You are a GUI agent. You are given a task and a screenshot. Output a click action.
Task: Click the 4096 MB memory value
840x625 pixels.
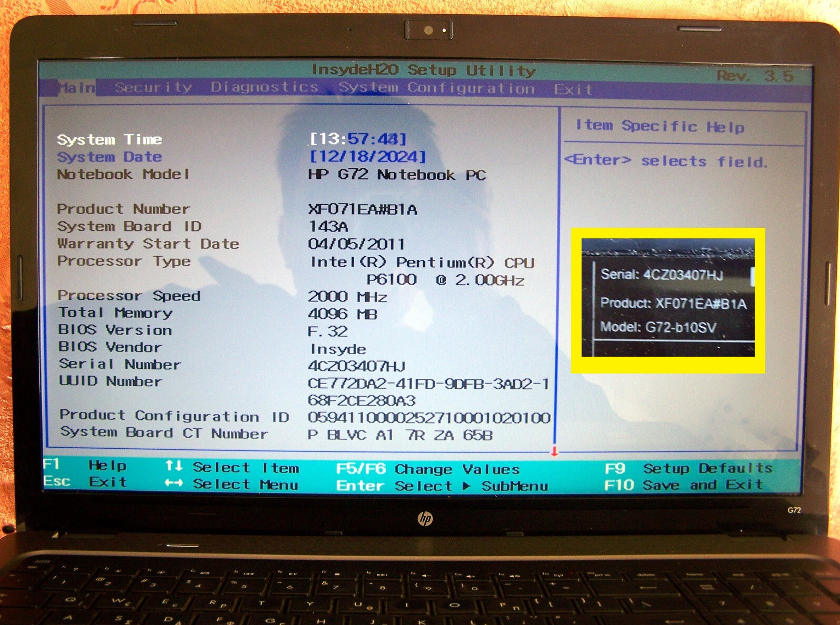pyautogui.click(x=343, y=314)
